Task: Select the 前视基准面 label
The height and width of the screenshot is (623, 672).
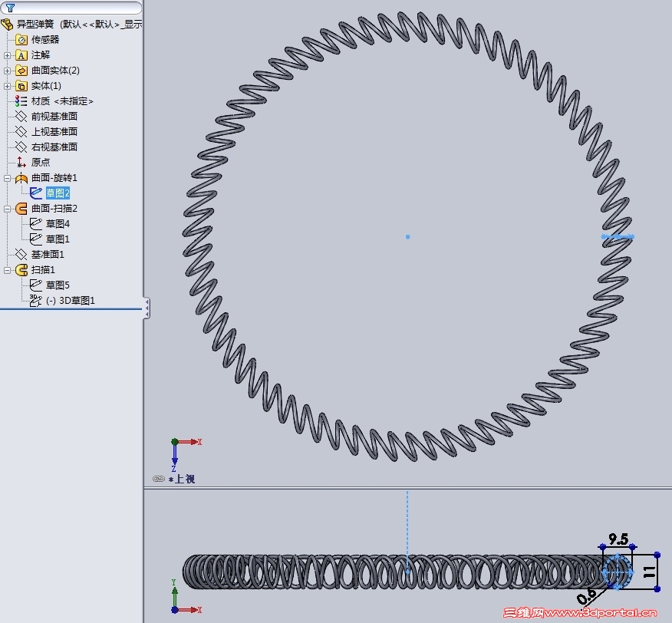Action: tap(54, 116)
